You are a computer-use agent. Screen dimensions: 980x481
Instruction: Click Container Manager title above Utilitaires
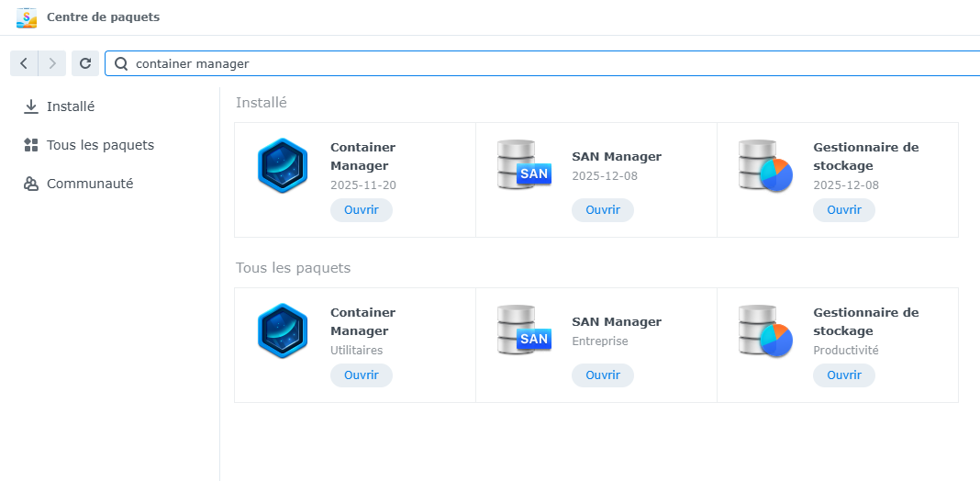[x=363, y=321]
